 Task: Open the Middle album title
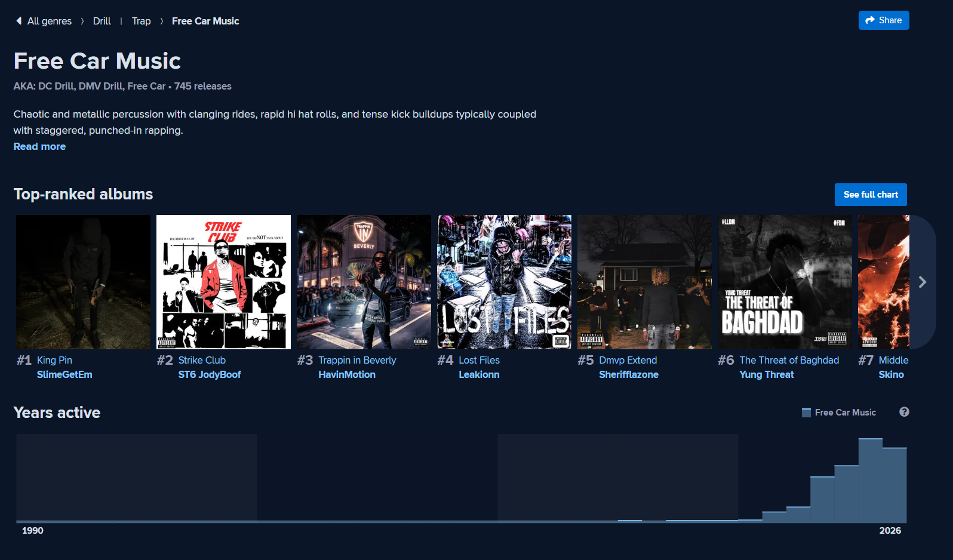pyautogui.click(x=893, y=360)
